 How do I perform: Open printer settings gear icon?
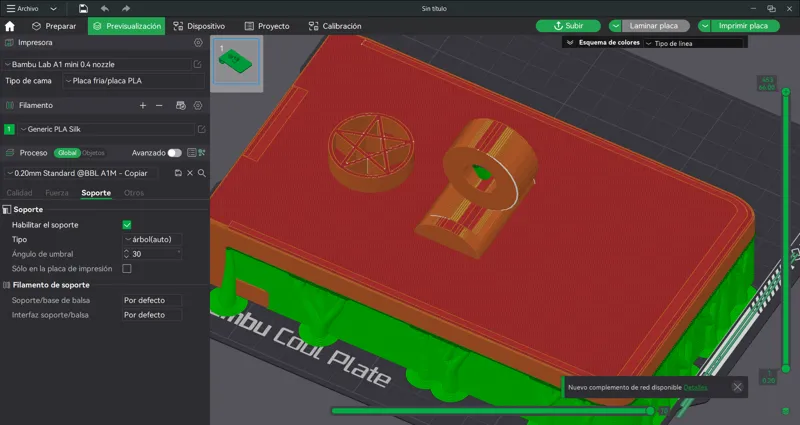click(198, 43)
